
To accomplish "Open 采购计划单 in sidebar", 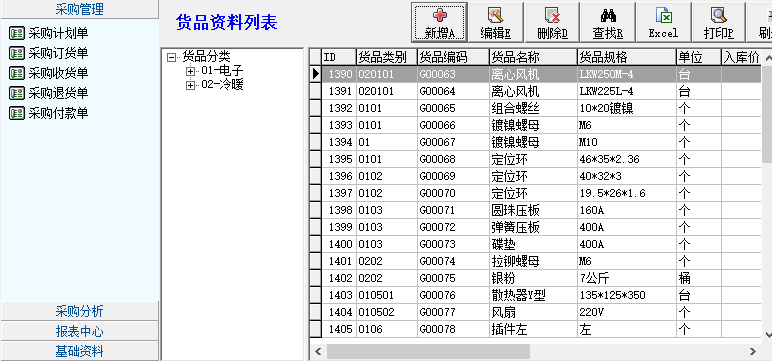I will [x=49, y=33].
